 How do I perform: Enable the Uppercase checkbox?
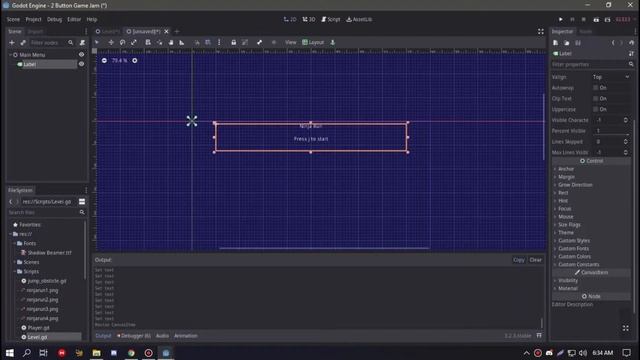(x=596, y=109)
